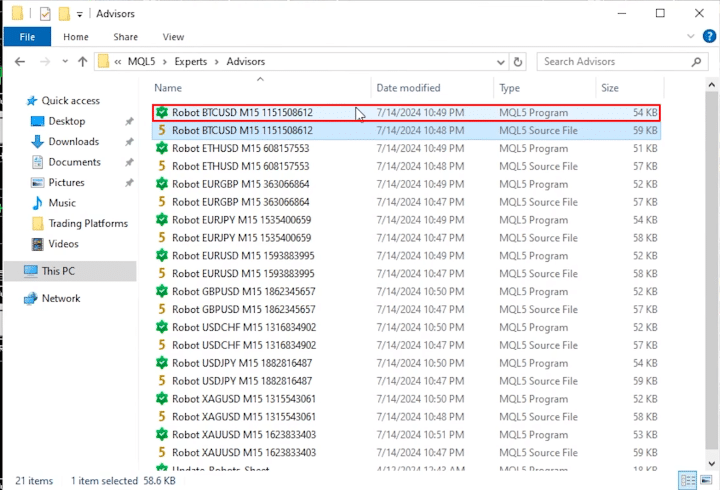720x490 pixels.
Task: Select the ETHUSD MQL5 Source File icon
Action: (162, 166)
